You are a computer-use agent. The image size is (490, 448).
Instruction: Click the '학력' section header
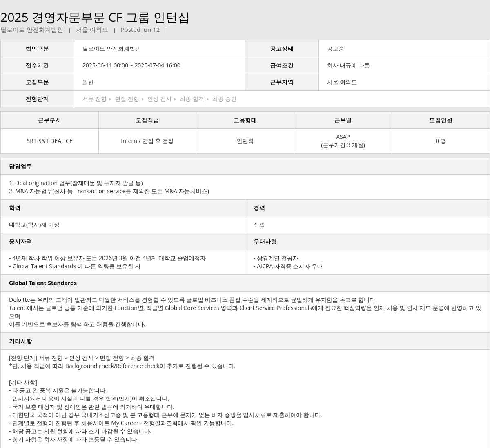click(x=123, y=208)
